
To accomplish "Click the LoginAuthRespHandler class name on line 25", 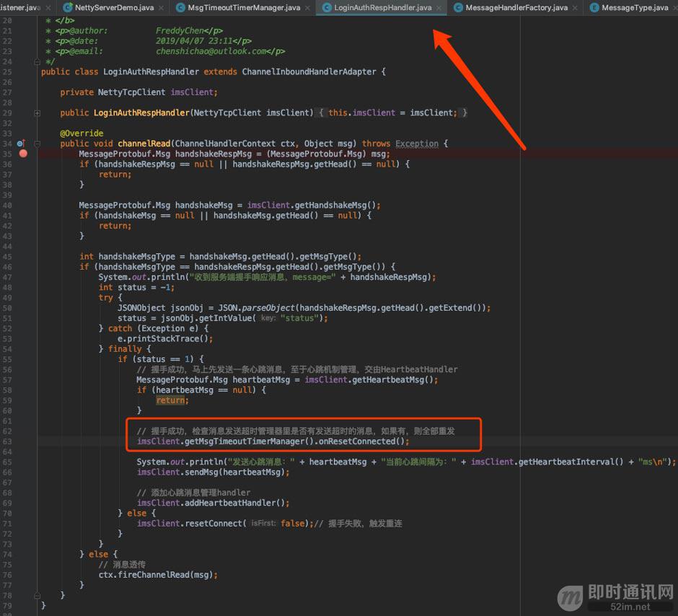I will click(151, 71).
